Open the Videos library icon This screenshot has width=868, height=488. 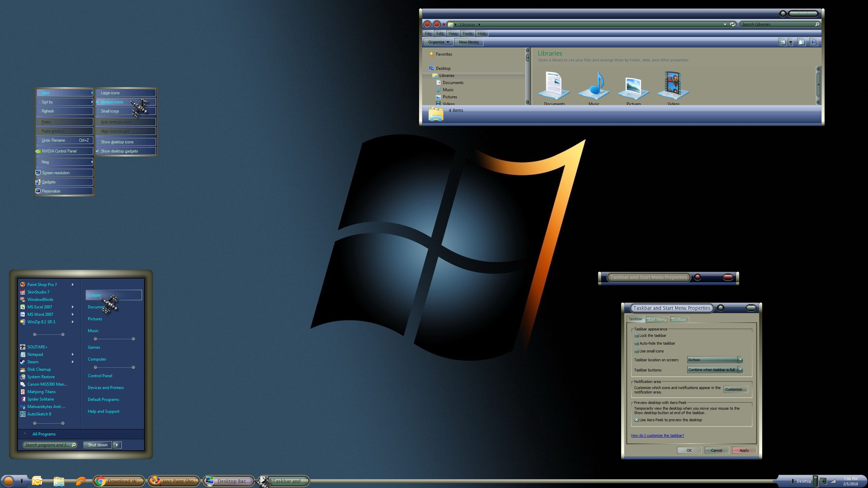click(x=673, y=87)
